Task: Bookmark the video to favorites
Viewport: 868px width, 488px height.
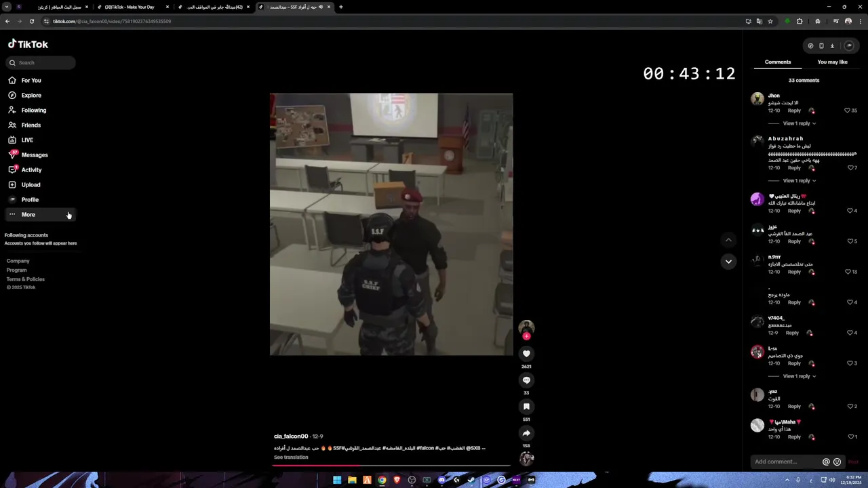Action: (x=526, y=407)
